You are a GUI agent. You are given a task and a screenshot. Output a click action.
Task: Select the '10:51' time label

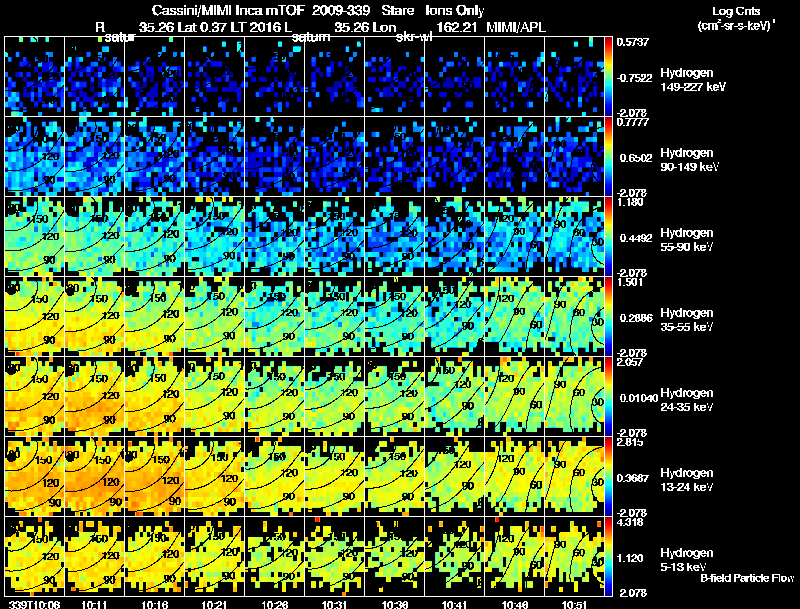(x=574, y=604)
